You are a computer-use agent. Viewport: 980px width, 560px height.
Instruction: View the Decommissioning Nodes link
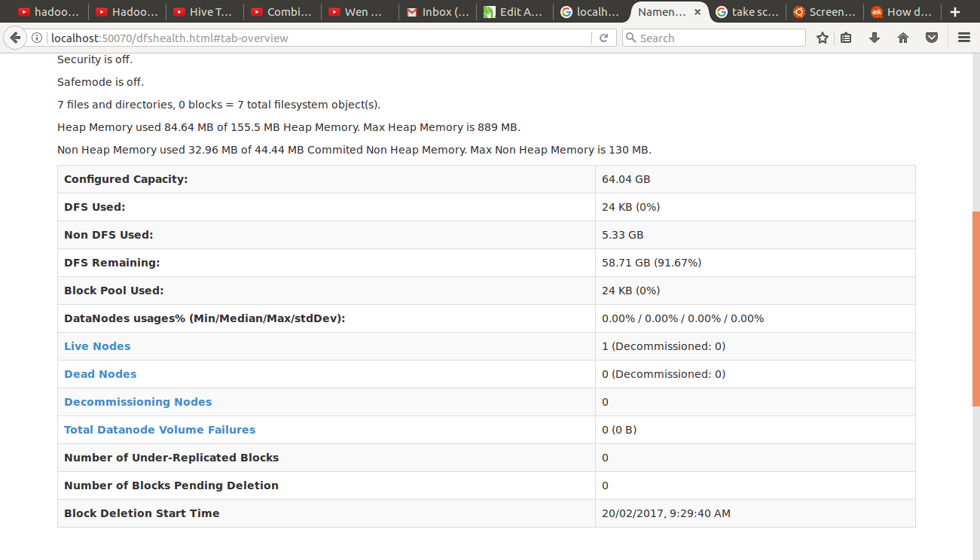click(137, 401)
